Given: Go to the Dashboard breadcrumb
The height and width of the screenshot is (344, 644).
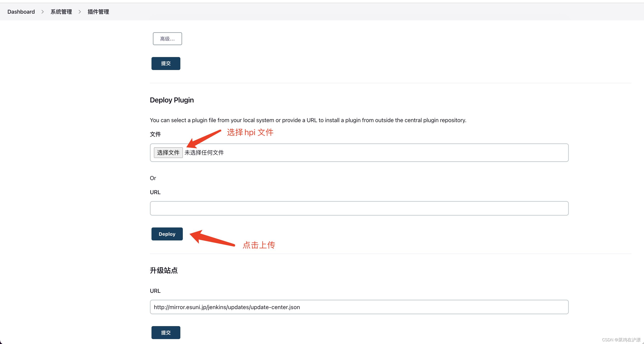Looking at the screenshot, I should [x=21, y=12].
